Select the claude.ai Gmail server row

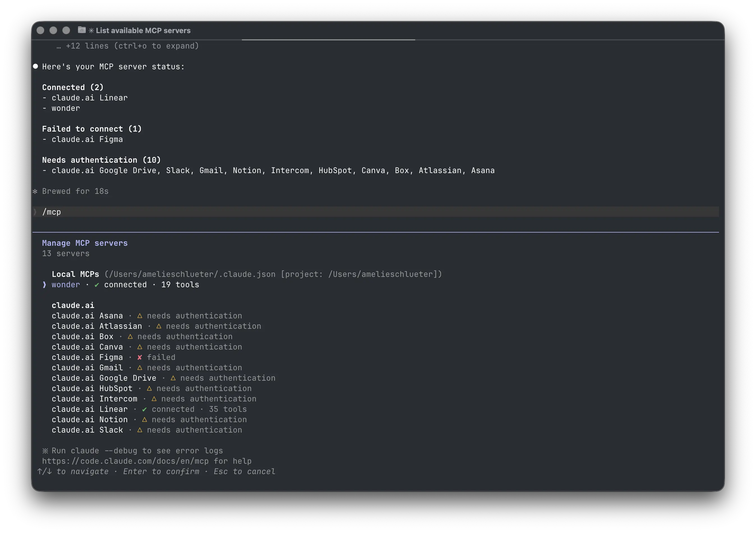click(147, 368)
